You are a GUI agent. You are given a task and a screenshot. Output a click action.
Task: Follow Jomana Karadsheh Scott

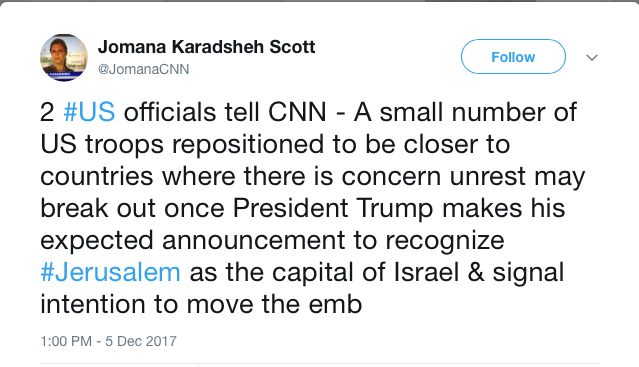[x=513, y=57]
